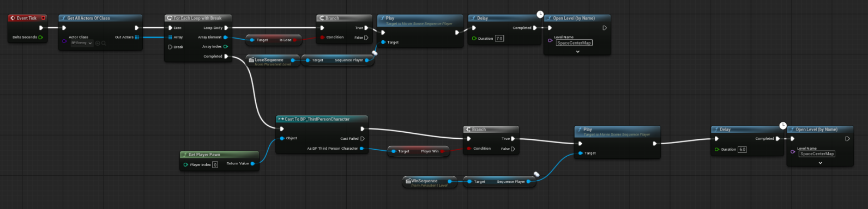Click the True pin of the lower Branch
The width and height of the screenshot is (868, 209).
(513, 139)
